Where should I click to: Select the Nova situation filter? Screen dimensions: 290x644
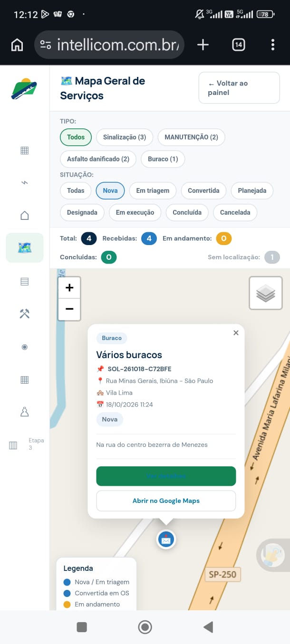coord(110,190)
